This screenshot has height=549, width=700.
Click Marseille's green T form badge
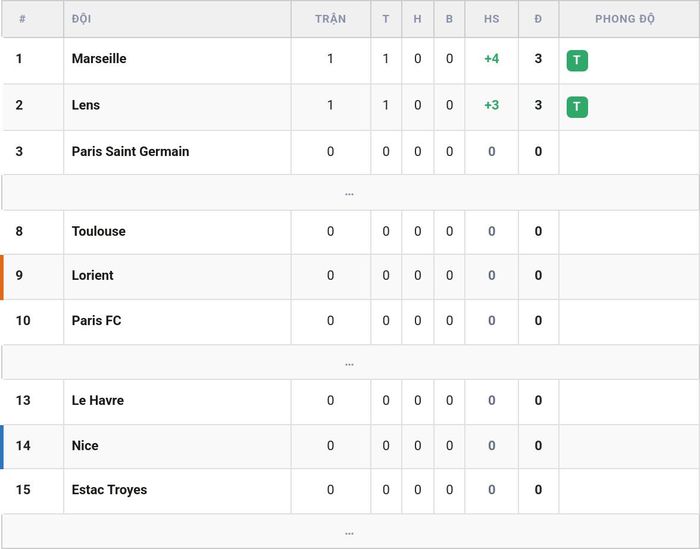point(577,60)
